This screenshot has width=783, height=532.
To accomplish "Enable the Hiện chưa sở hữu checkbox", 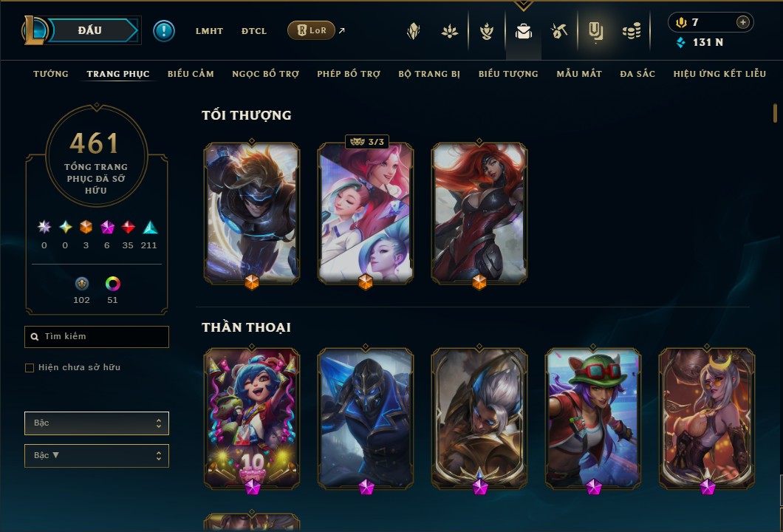I will point(30,368).
